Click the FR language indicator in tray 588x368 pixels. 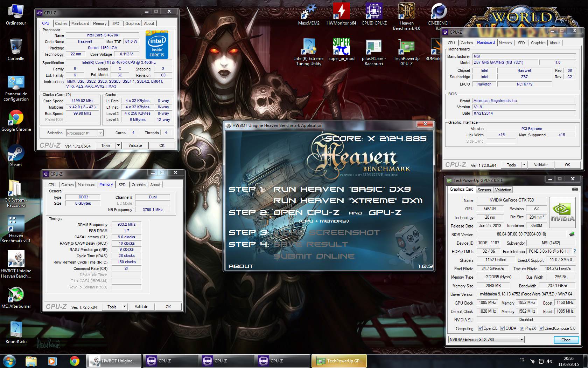tap(522, 360)
